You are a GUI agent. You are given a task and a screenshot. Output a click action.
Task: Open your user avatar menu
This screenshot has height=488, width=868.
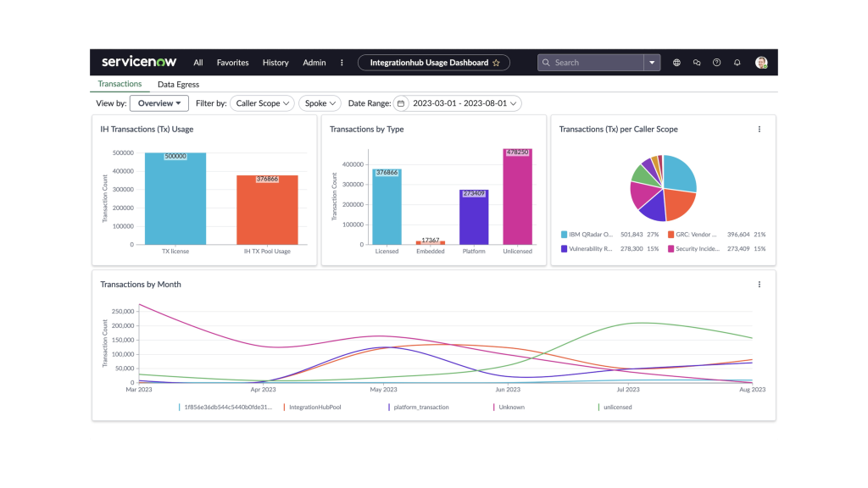point(759,62)
